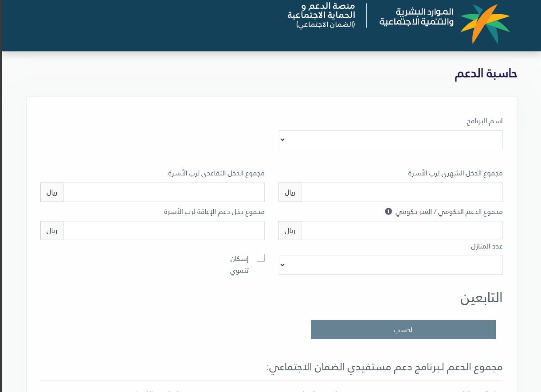
Task: Click the التابعين section heading
Action: pyautogui.click(x=481, y=298)
